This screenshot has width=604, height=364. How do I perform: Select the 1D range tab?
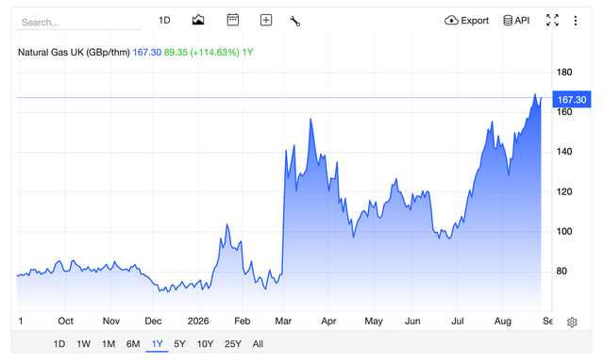pyautogui.click(x=59, y=344)
